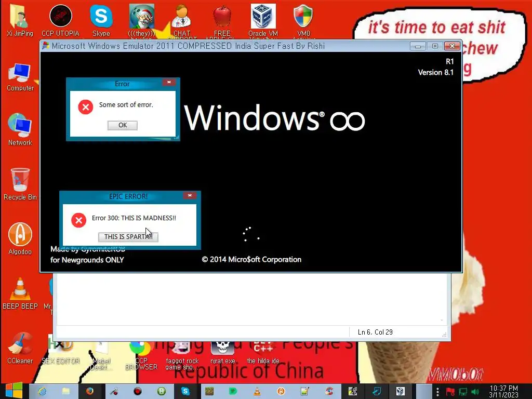Open the VMO shield desktop icon

click(x=303, y=20)
